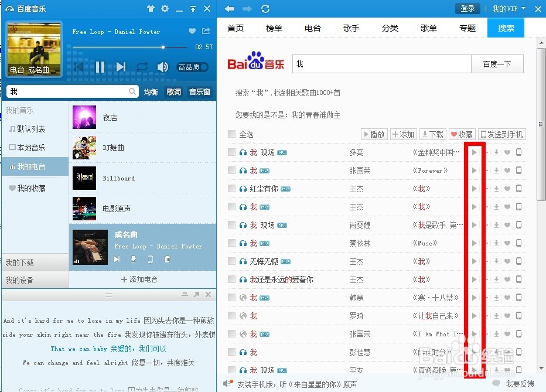This screenshot has width=546, height=392.
Task: Click 发送到手机 above the results list
Action: [502, 134]
